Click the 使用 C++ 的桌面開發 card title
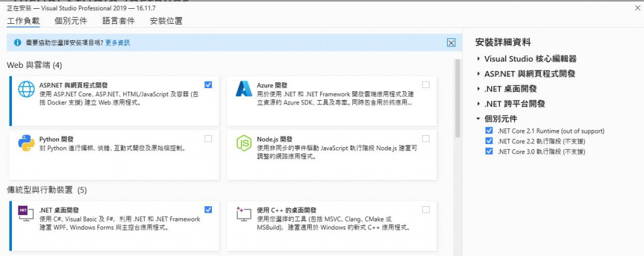644x256 pixels. (287, 210)
